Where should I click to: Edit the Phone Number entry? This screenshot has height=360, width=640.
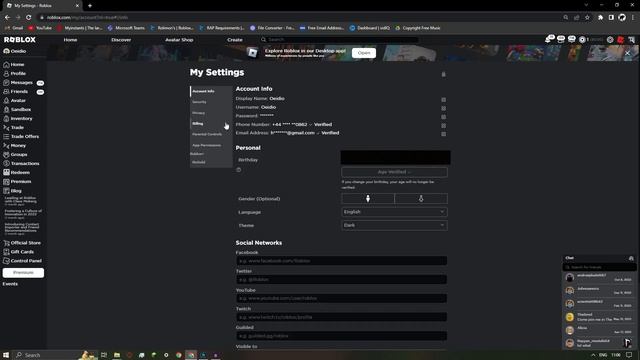[x=443, y=125]
